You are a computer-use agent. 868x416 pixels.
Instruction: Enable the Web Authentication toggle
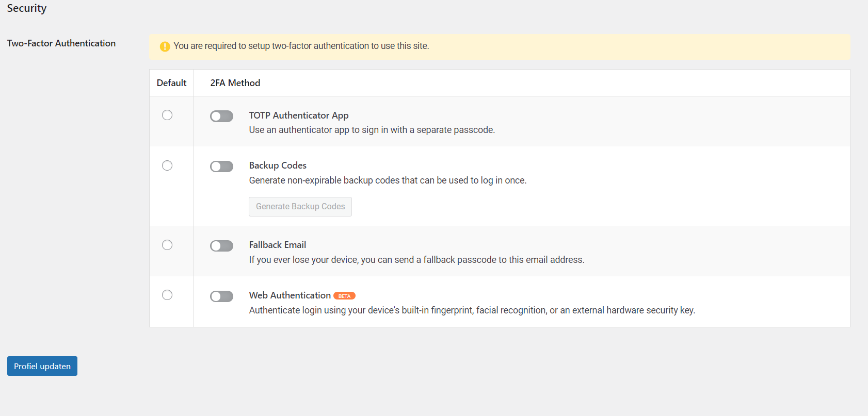pos(221,296)
